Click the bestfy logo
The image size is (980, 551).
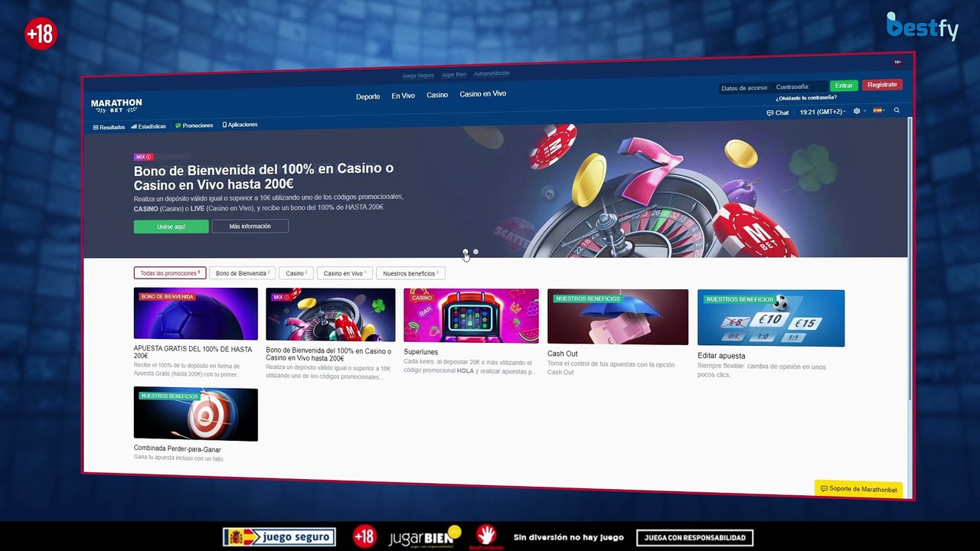(x=923, y=27)
